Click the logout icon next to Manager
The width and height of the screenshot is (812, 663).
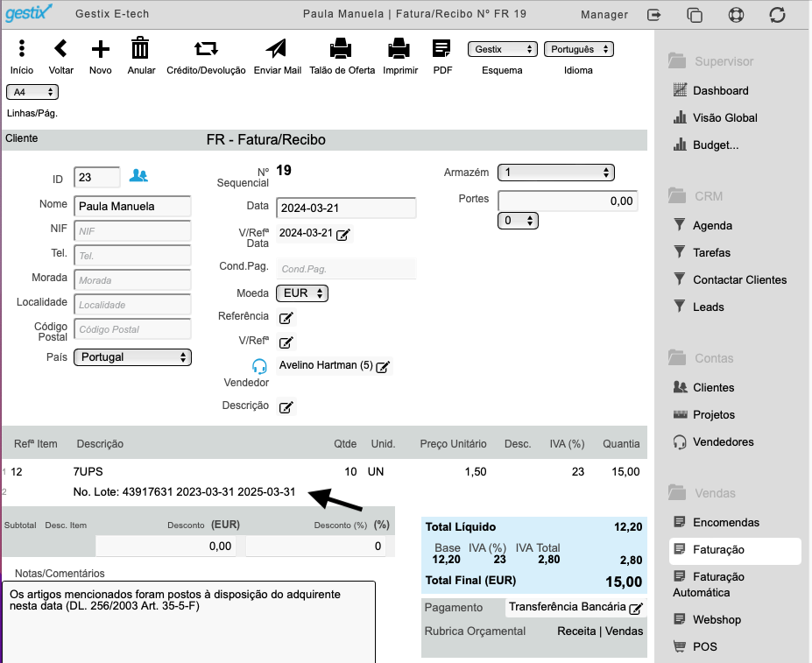point(654,15)
